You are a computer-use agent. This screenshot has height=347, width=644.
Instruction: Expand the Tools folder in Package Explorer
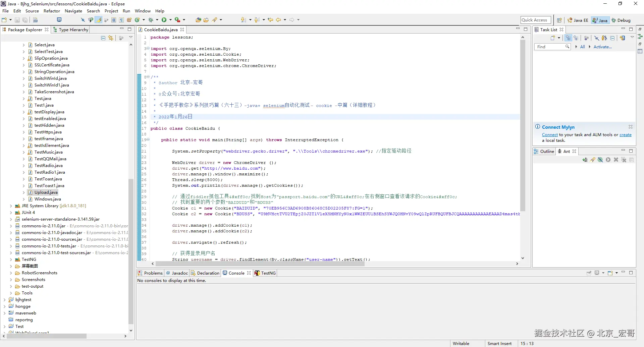click(x=11, y=293)
